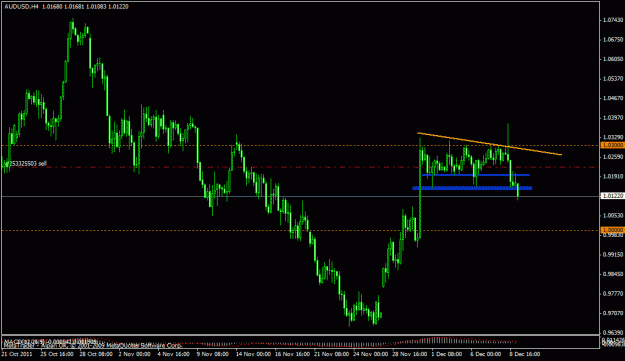
Task: Click the 1.01910 price axis label
Action: click(613, 176)
